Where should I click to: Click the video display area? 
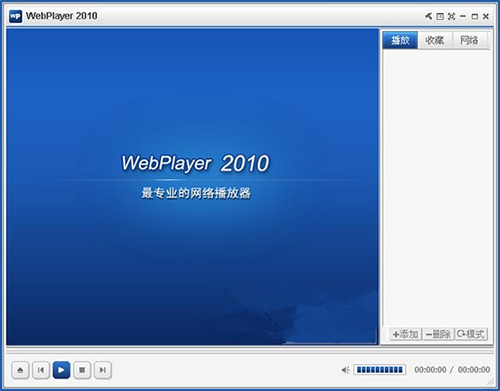tap(192, 187)
